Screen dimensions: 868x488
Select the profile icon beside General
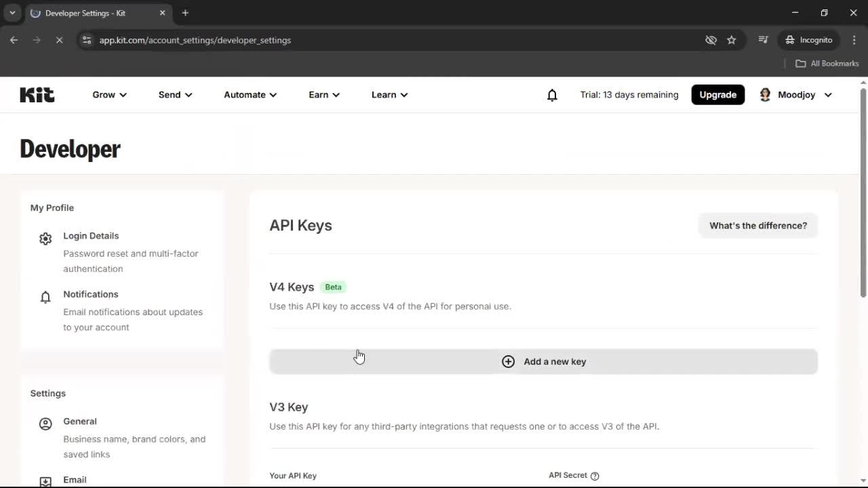pyautogui.click(x=45, y=424)
